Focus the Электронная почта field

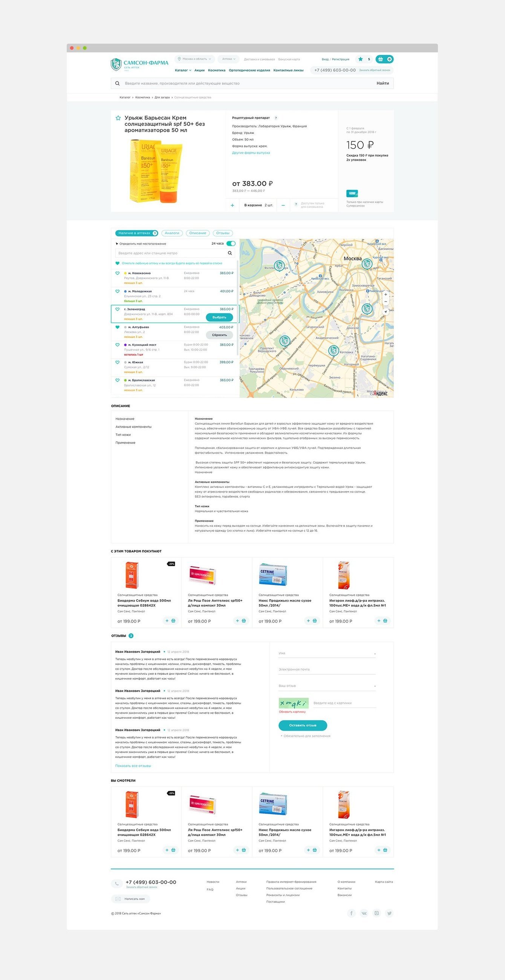[327, 669]
